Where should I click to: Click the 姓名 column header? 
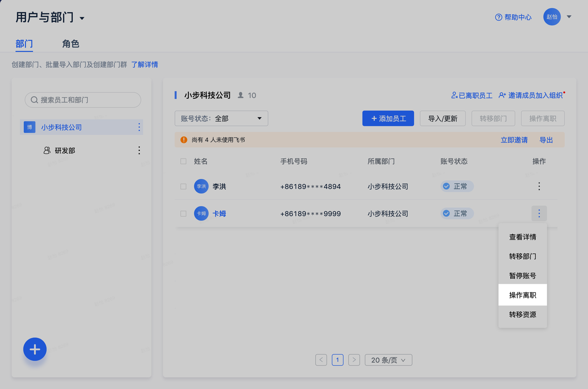[201, 161]
